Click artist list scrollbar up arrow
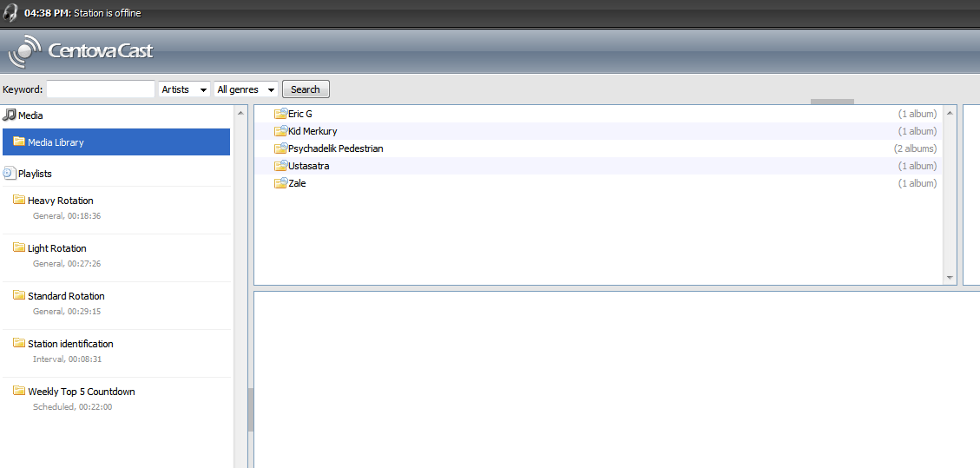 point(950,113)
